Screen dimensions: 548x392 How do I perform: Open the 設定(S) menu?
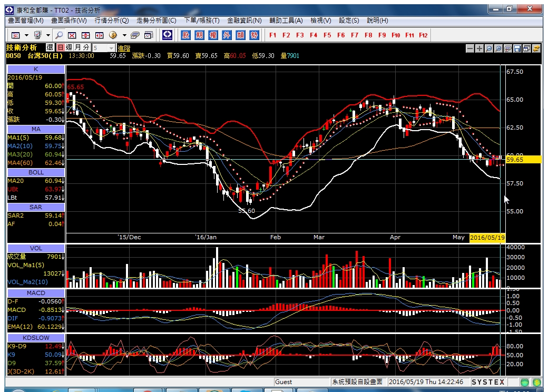pos(349,21)
